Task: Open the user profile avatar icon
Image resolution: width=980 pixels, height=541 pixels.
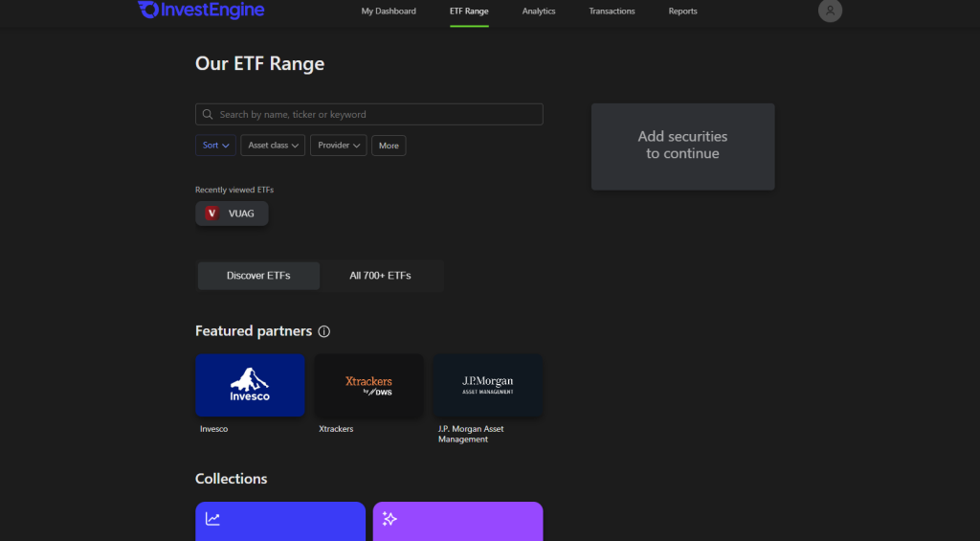Action: pos(830,11)
